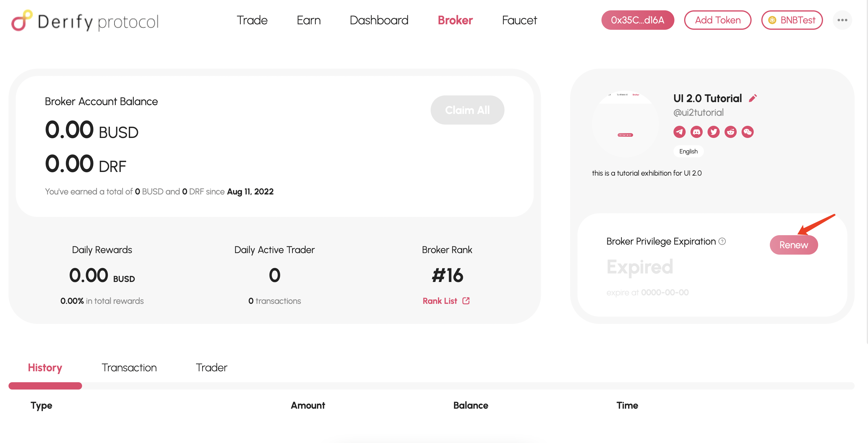Screen dimensions: 868x443
Task: Click the broker profile avatar thumbnail
Action: (x=625, y=124)
